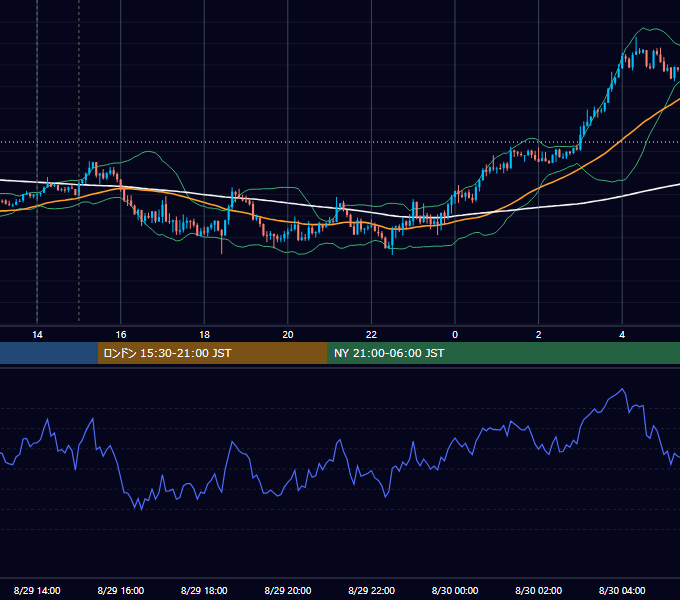
Task: Click the ロンドン 15:30-21:00 JST session bar
Action: coord(212,353)
